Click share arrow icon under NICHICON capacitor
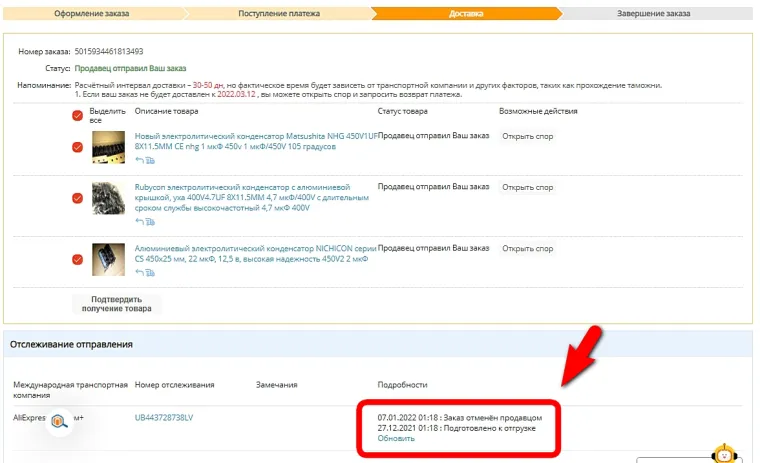 click(139, 272)
